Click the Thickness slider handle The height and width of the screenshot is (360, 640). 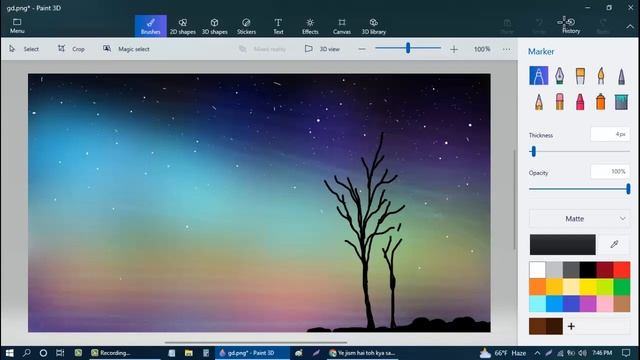[x=533, y=151]
